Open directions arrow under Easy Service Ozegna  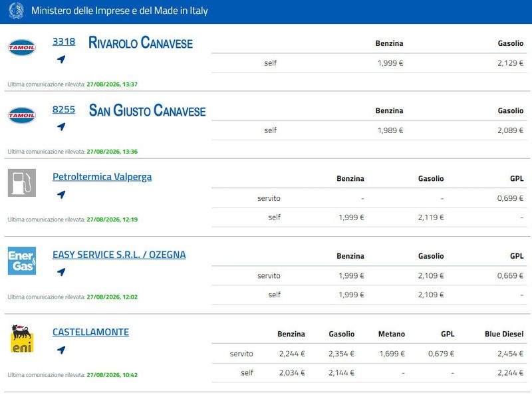[61, 272]
